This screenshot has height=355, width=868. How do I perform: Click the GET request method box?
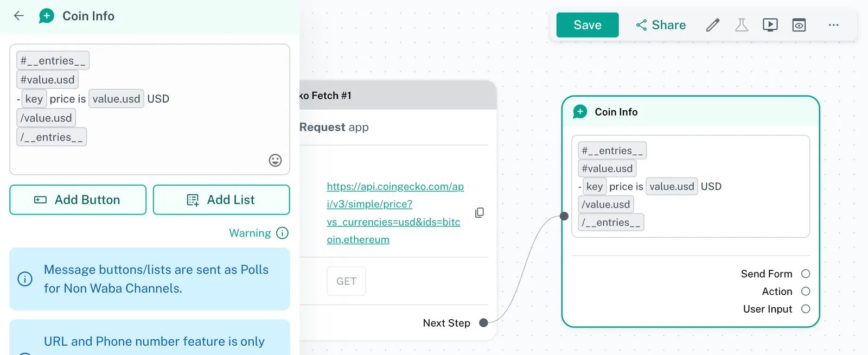coord(346,281)
